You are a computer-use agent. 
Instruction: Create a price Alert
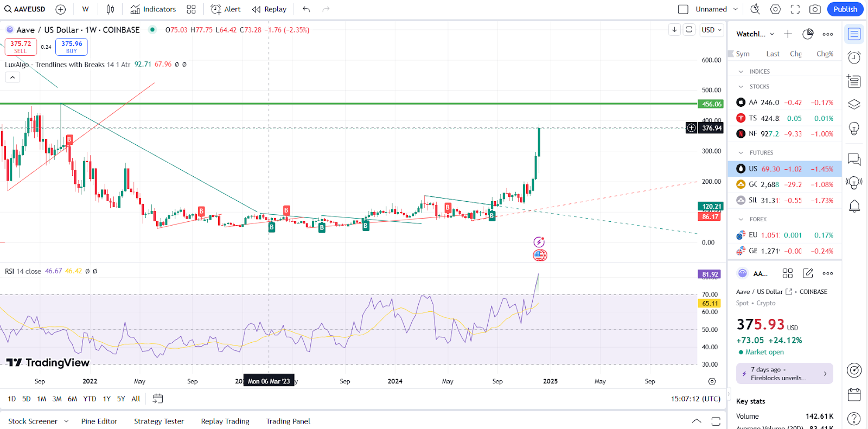(x=226, y=9)
